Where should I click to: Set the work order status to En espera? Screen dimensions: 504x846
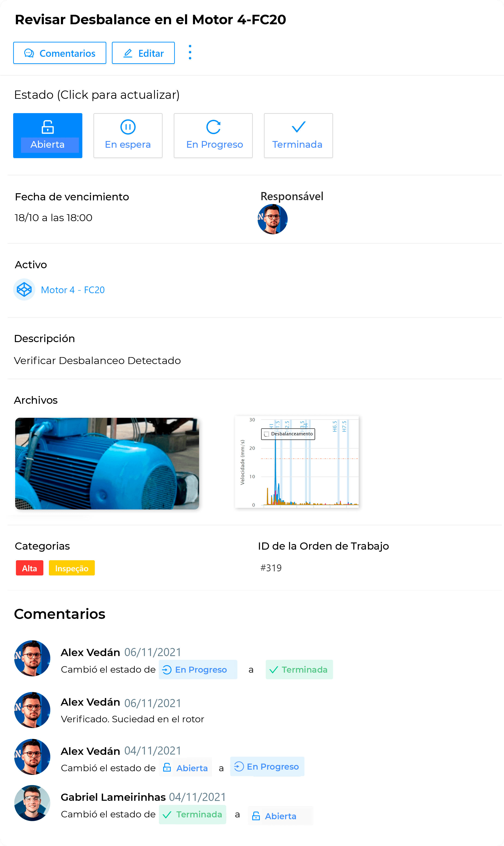pyautogui.click(x=128, y=135)
